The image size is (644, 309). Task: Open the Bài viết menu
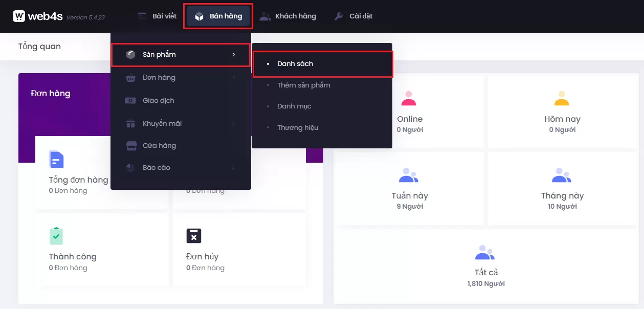(158, 16)
